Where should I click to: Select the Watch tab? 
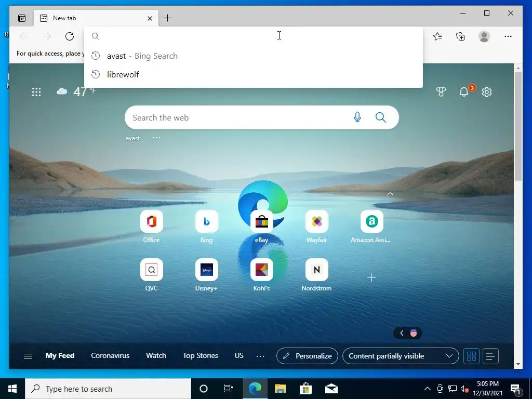click(156, 355)
